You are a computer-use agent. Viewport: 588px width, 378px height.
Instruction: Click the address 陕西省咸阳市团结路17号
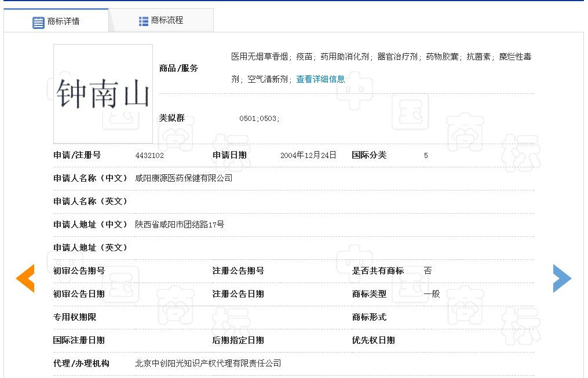click(180, 225)
